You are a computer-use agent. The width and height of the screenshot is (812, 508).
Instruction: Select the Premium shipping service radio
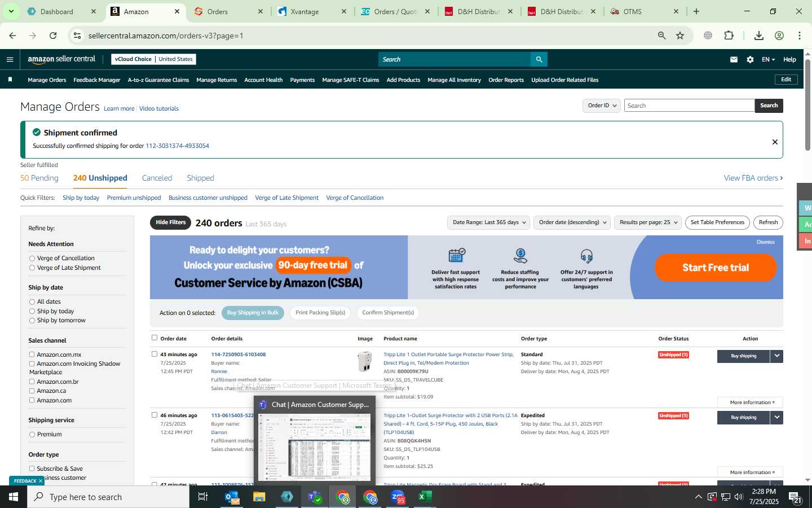(32, 435)
